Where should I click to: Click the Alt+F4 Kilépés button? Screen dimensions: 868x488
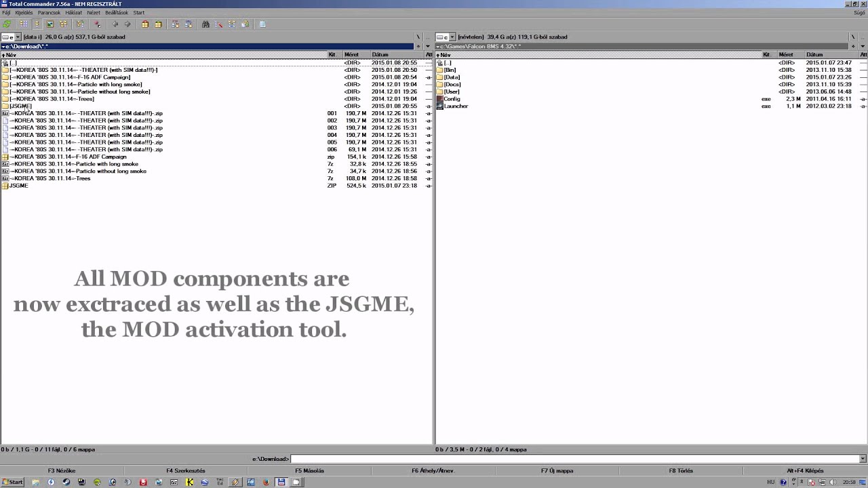[x=805, y=470]
